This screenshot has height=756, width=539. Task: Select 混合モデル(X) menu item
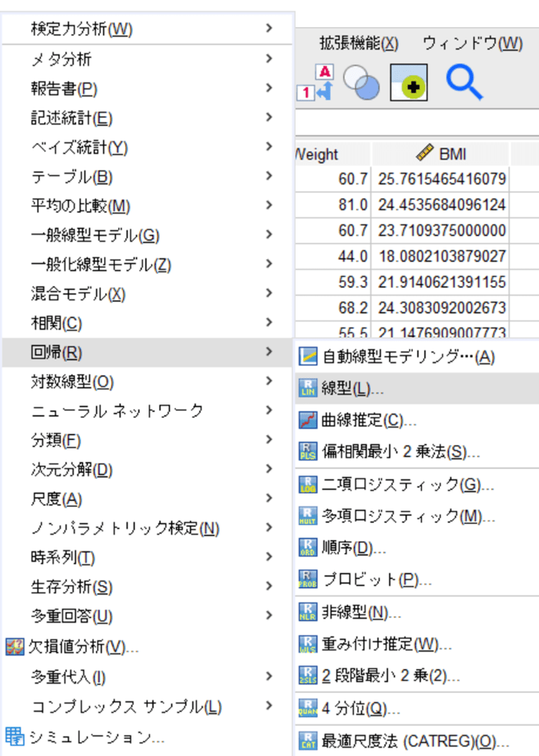point(148,293)
